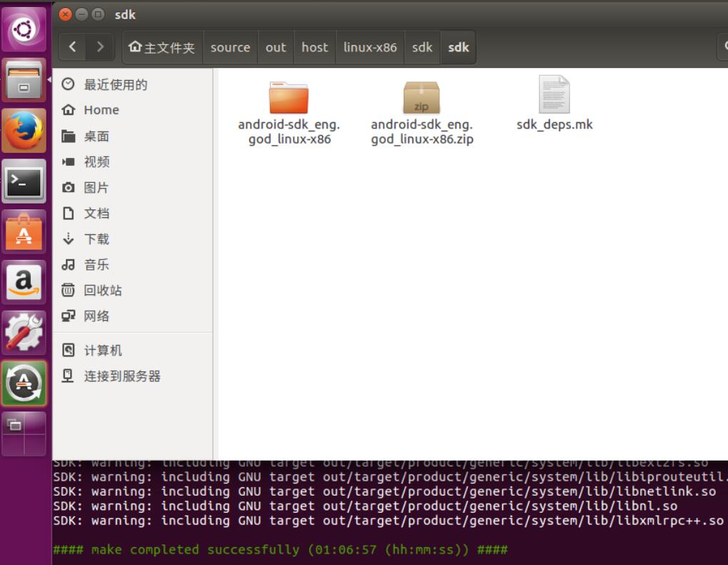Jump to out folder in path bar

tap(276, 47)
